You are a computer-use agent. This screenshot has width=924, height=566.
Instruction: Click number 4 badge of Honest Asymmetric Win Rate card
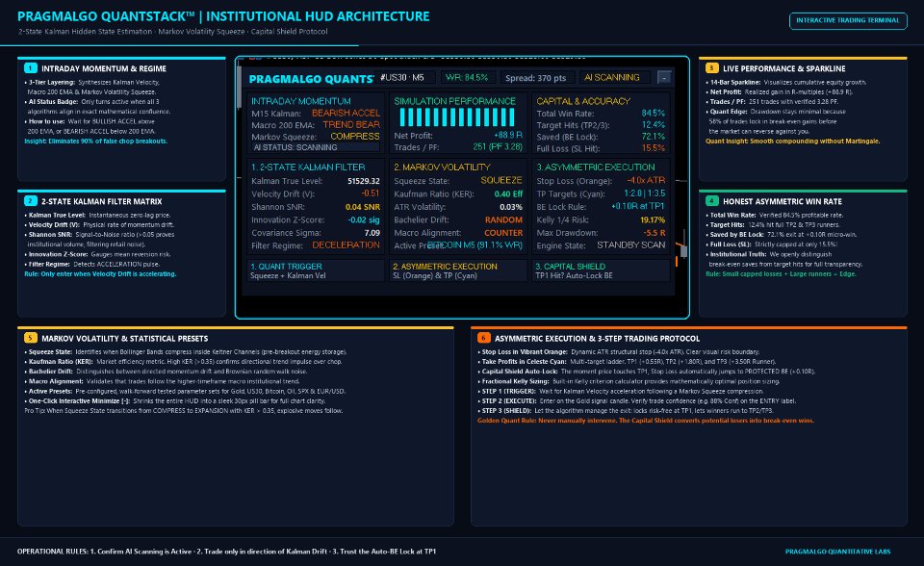(712, 201)
